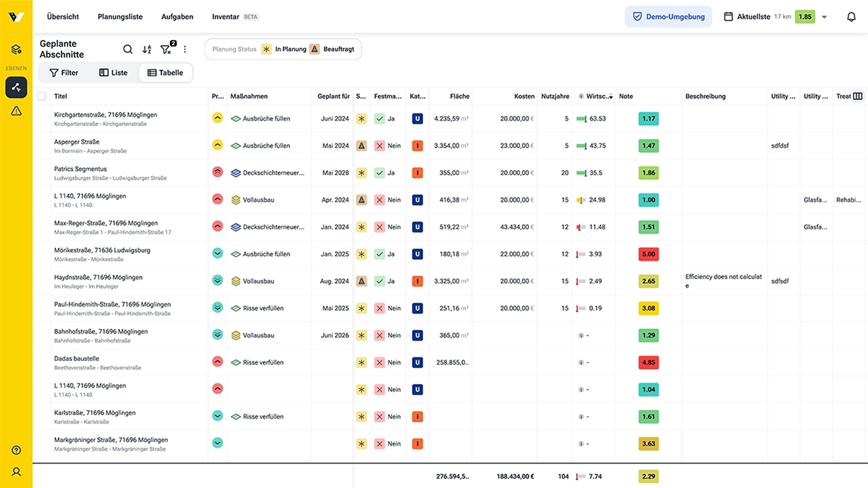Open Kirchgartenstraße, 71696 Möglingen row title

[105, 115]
